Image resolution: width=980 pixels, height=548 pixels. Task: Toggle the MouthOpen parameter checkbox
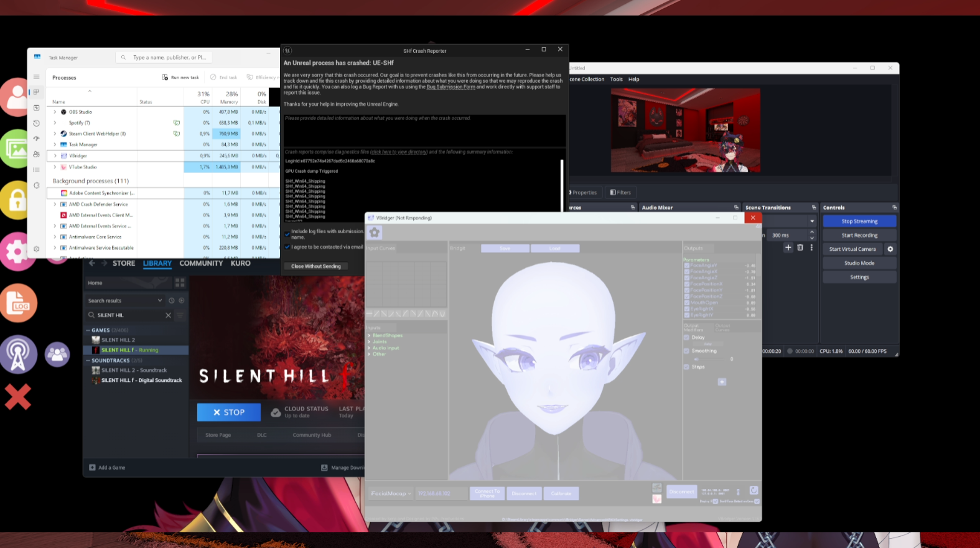tap(687, 303)
